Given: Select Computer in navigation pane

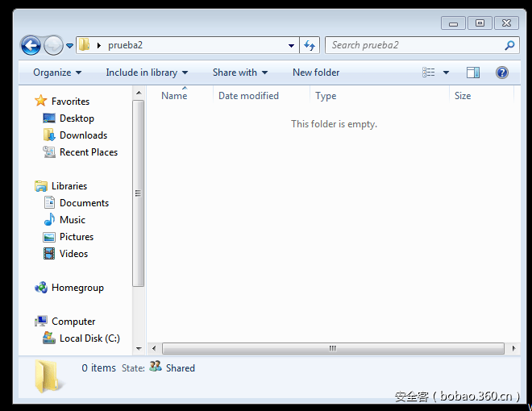Looking at the screenshot, I should 73,322.
